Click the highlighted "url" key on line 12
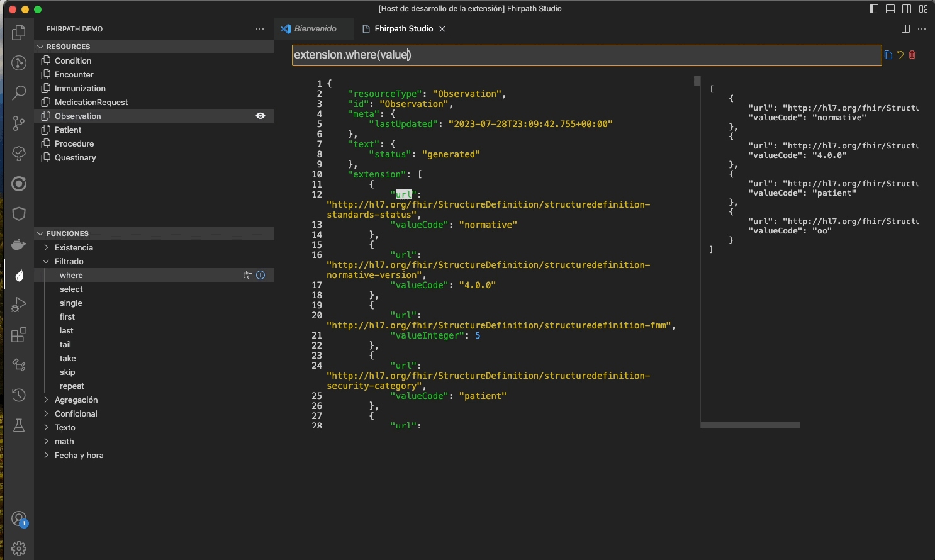The width and height of the screenshot is (935, 560). tap(403, 194)
